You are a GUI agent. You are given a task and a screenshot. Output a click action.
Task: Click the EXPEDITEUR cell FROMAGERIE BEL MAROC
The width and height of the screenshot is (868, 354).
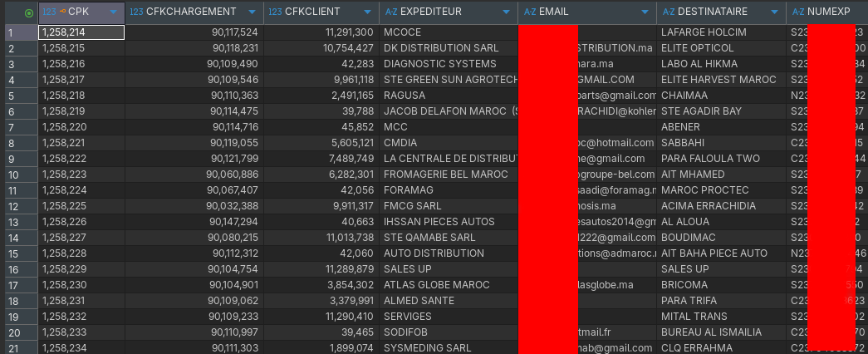449,175
